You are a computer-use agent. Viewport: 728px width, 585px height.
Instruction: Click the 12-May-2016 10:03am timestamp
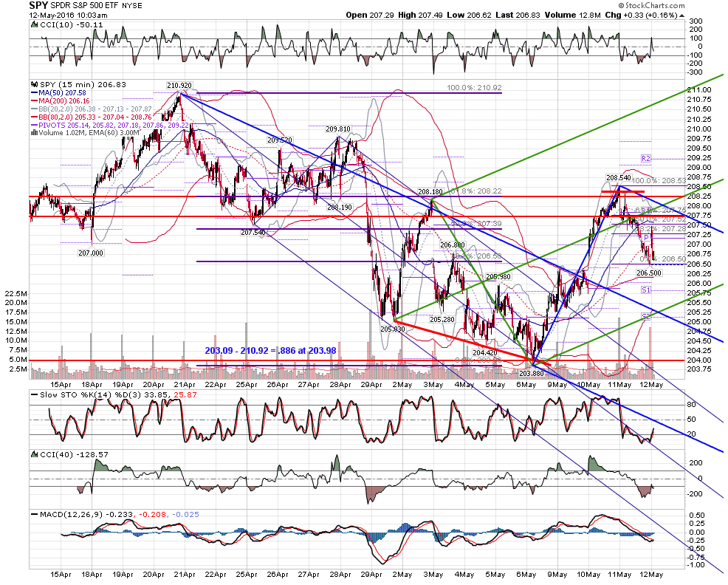[x=68, y=15]
